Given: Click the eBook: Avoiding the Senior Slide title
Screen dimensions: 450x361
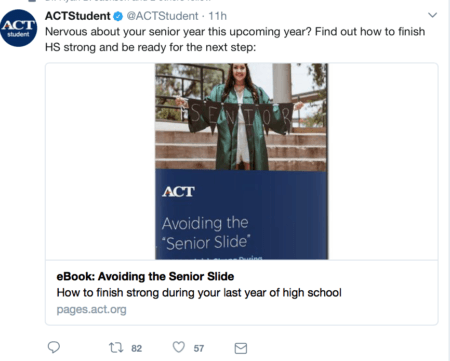Looking at the screenshot, I should click(145, 276).
